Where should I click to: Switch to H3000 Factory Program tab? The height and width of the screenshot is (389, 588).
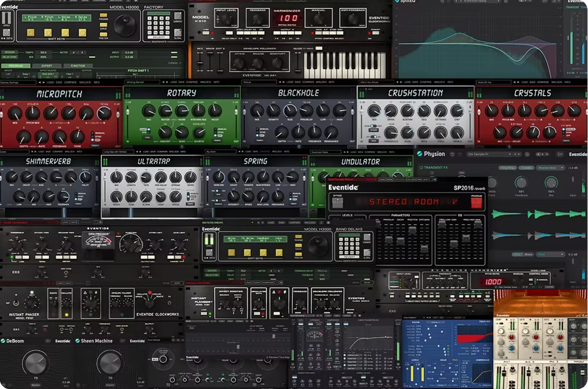[x=16, y=66]
